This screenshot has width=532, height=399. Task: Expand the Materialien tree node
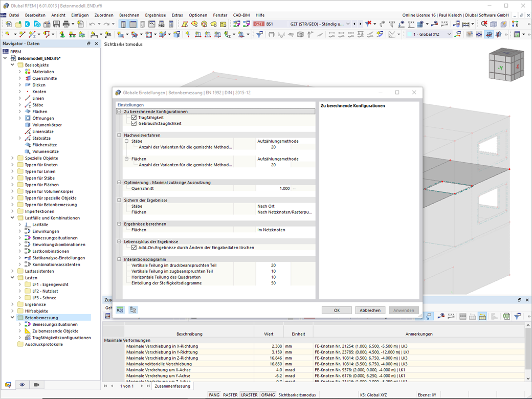point(19,72)
